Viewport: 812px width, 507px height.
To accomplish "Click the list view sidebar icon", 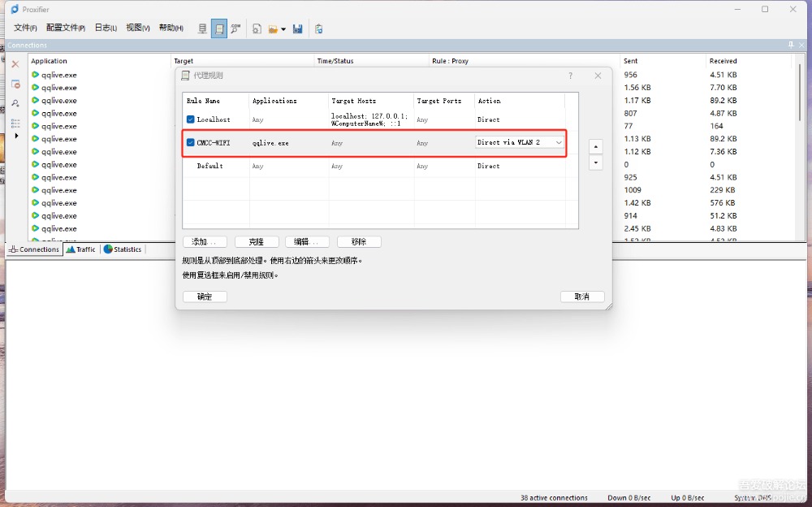I will [15, 123].
